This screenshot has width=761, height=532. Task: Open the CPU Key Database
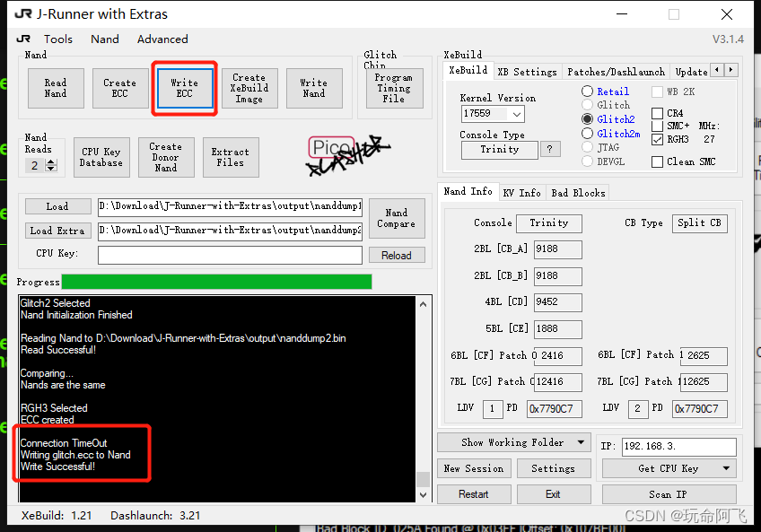101,157
